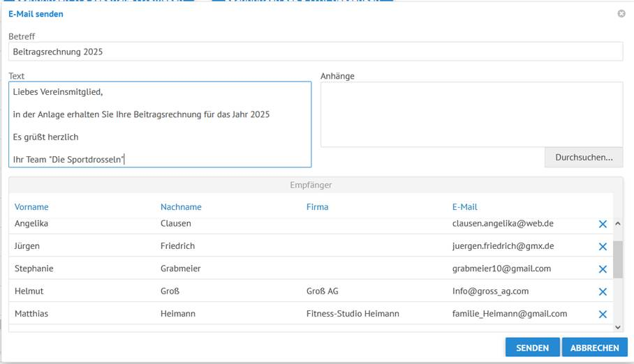The image size is (634, 364).
Task: Click the recipient list scrollbar thumb
Action: point(617,259)
